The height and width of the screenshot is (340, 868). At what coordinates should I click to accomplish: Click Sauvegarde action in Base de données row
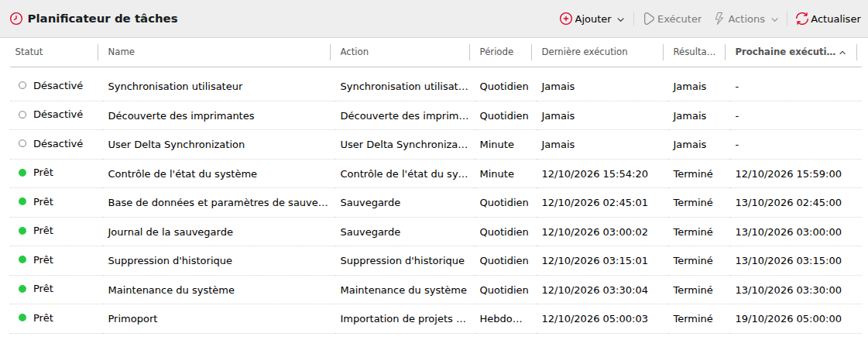tap(370, 203)
